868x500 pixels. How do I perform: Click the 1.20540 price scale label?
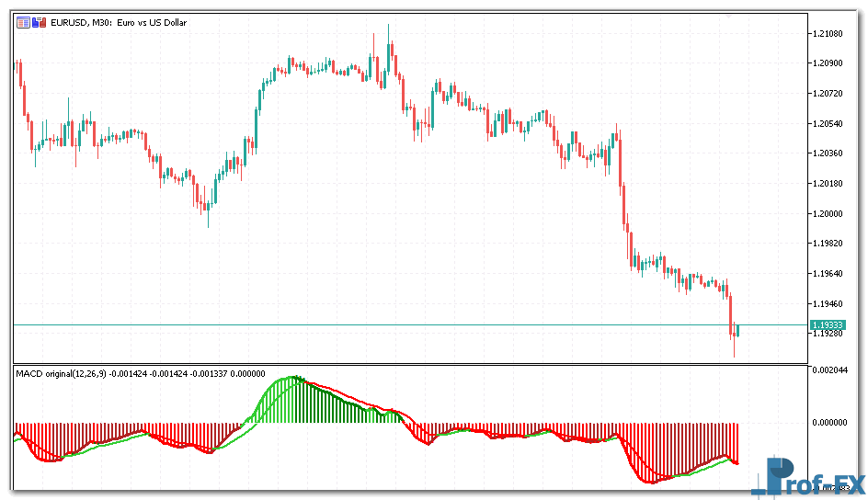click(829, 123)
